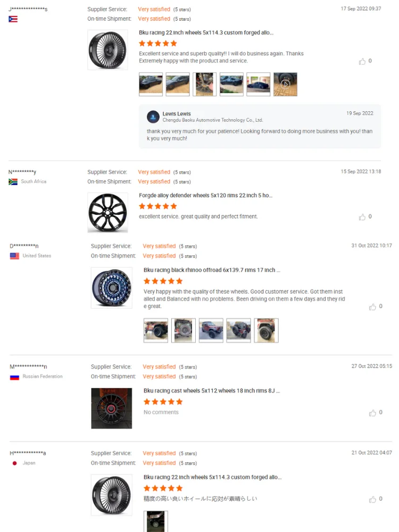This screenshot has width=399, height=532.
Task: Click the South Africa flag icon
Action: click(13, 182)
